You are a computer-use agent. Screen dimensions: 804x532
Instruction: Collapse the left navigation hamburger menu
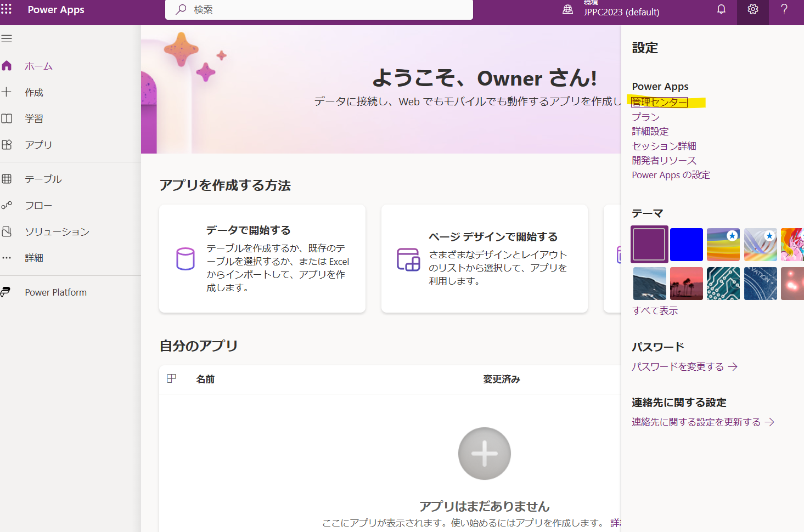[7, 39]
